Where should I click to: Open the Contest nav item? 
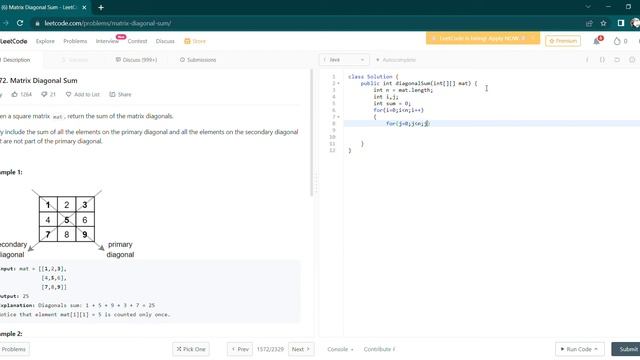click(x=137, y=41)
